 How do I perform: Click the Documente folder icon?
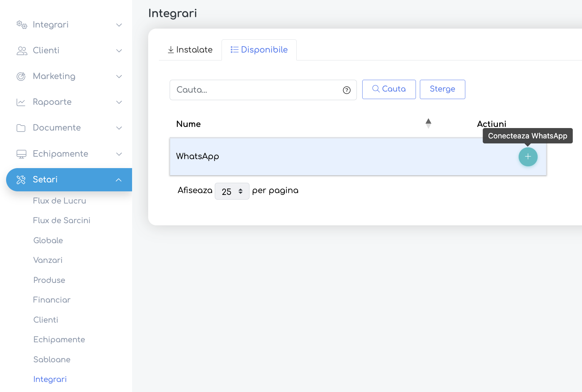(21, 128)
